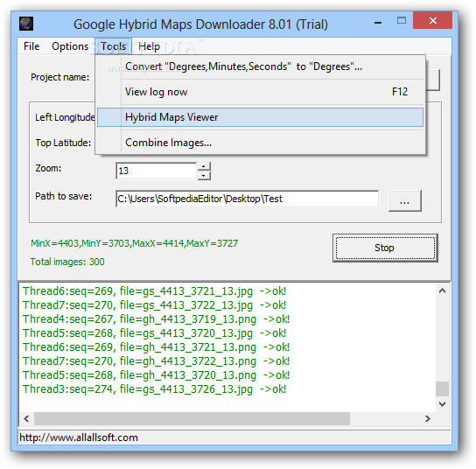Click the Top Latitude label
The image size is (476, 469).
pyautogui.click(x=63, y=143)
